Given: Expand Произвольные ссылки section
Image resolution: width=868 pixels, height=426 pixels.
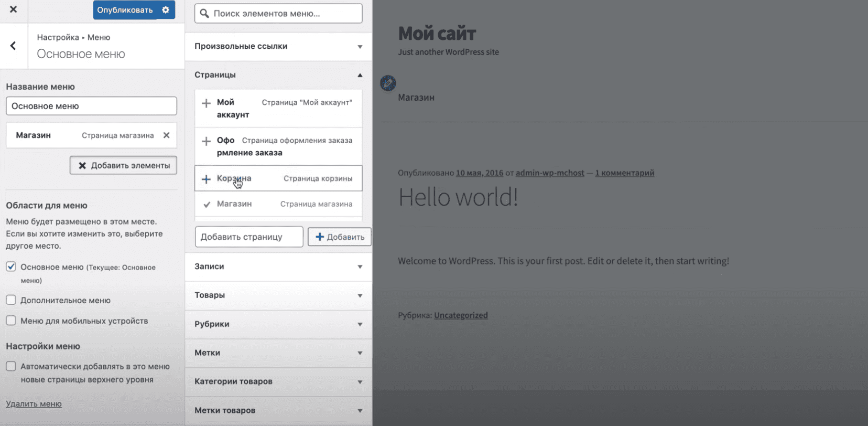Looking at the screenshot, I should coord(278,46).
